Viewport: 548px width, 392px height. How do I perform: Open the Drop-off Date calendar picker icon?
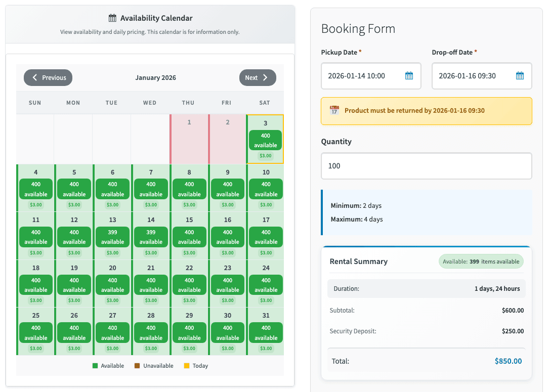520,76
